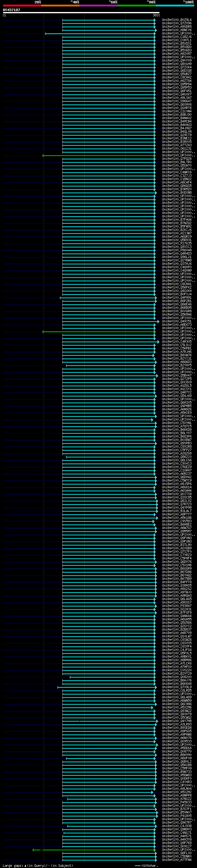The image size is (197, 868).
Task: Select label UniRef100_Q49I51
Action: point(176,321)
